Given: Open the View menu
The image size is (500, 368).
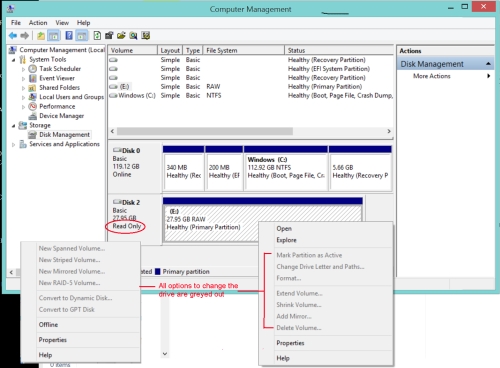Looking at the screenshot, I should [x=62, y=23].
